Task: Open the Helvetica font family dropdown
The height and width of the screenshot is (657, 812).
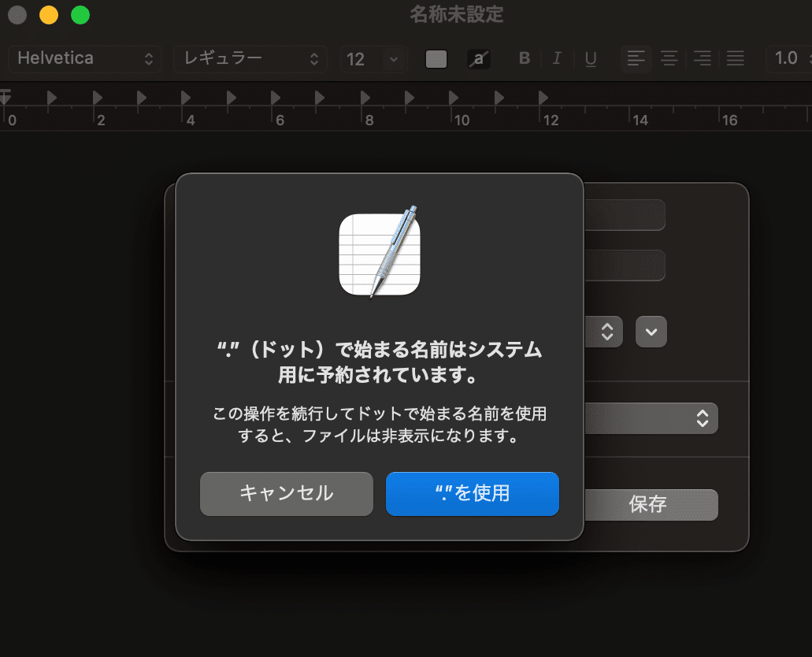Action: 85,58
